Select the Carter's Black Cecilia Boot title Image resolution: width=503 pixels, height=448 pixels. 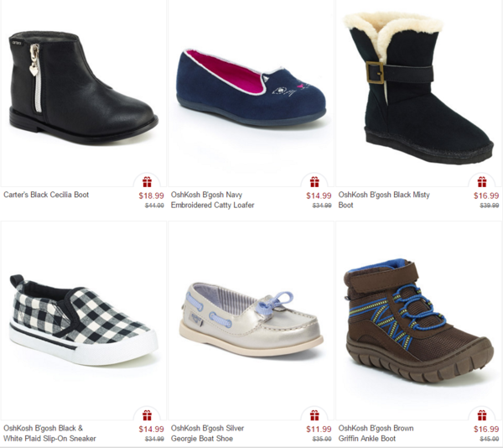(x=46, y=195)
